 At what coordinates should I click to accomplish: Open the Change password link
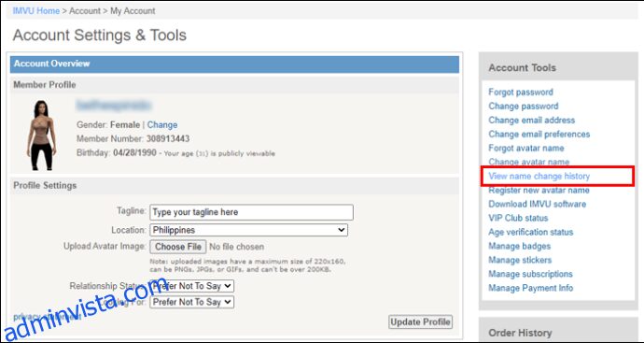(x=524, y=107)
